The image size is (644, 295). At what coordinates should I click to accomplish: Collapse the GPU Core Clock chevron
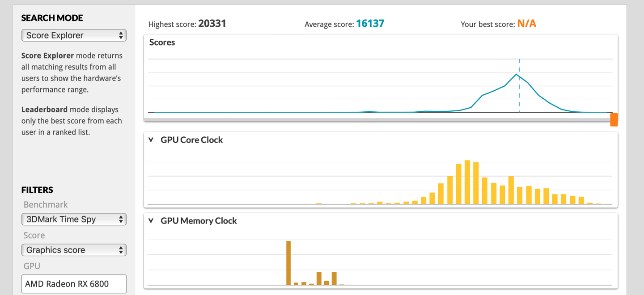click(x=151, y=140)
